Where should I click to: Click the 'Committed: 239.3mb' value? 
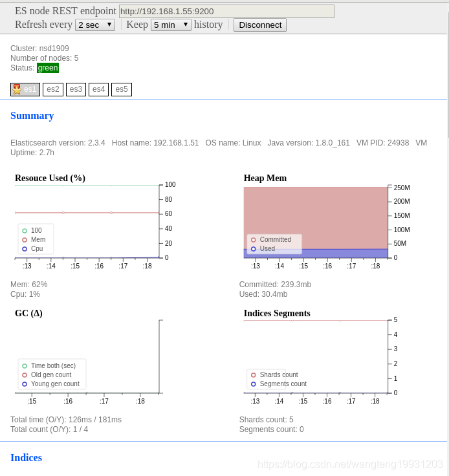275,285
